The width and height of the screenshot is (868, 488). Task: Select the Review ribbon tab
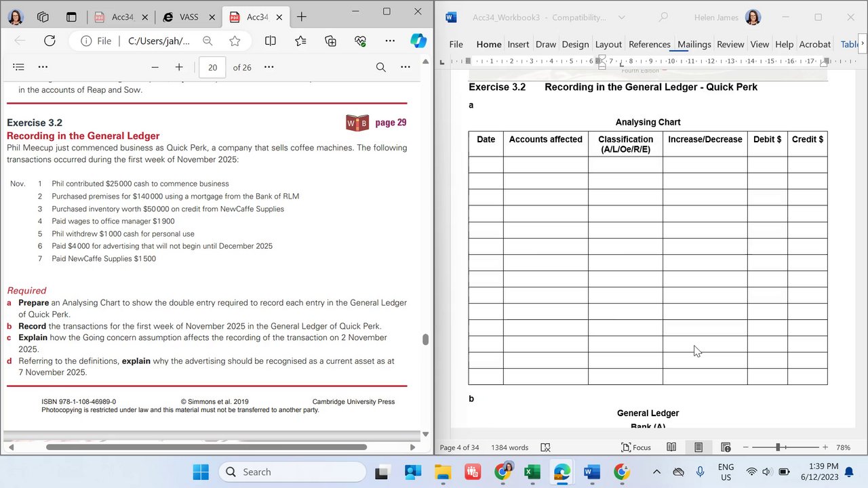coord(730,44)
